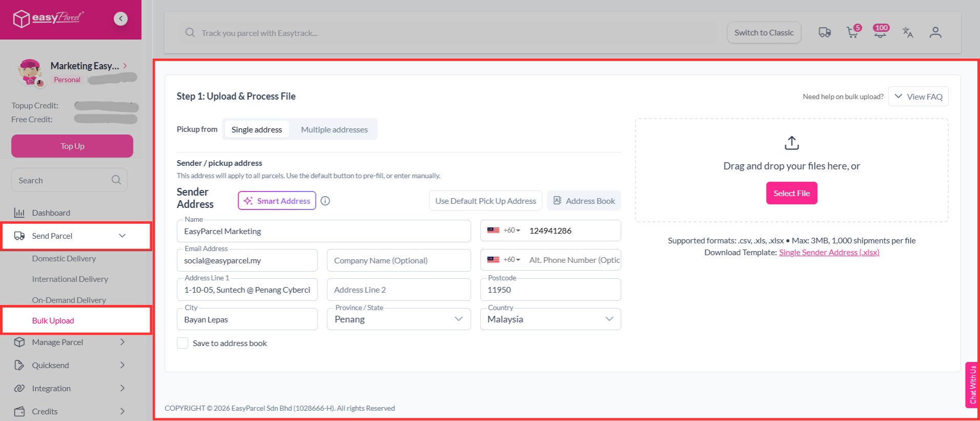This screenshot has width=980, height=421.
Task: Click the Postcode input field
Action: 550,290
